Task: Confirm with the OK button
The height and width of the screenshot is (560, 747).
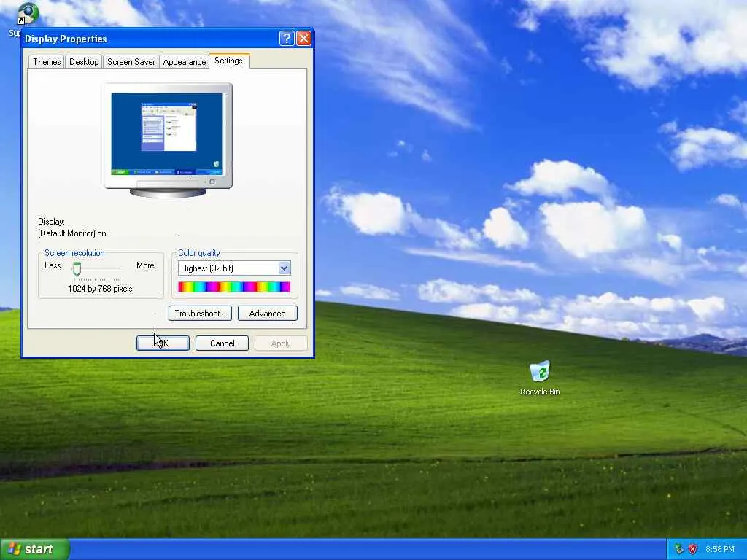Action: (163, 343)
